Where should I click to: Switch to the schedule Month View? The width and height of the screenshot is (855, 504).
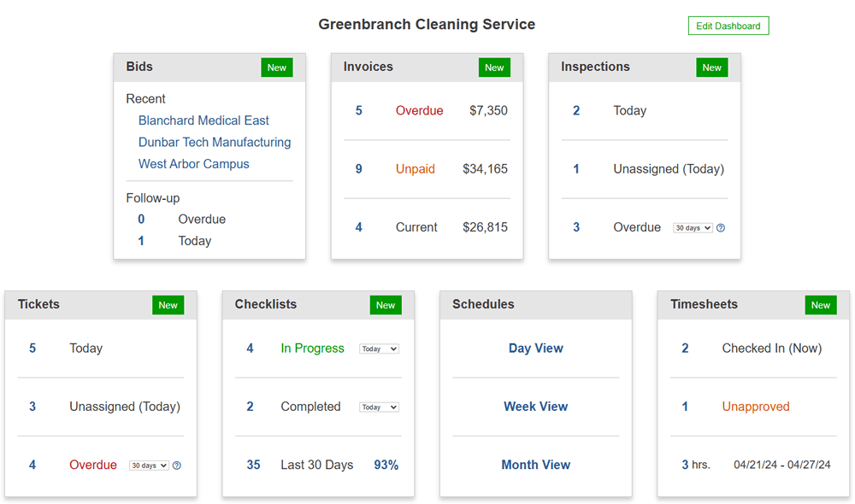tap(535, 465)
